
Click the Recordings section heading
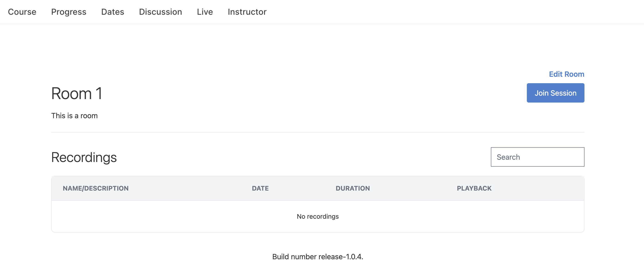84,157
